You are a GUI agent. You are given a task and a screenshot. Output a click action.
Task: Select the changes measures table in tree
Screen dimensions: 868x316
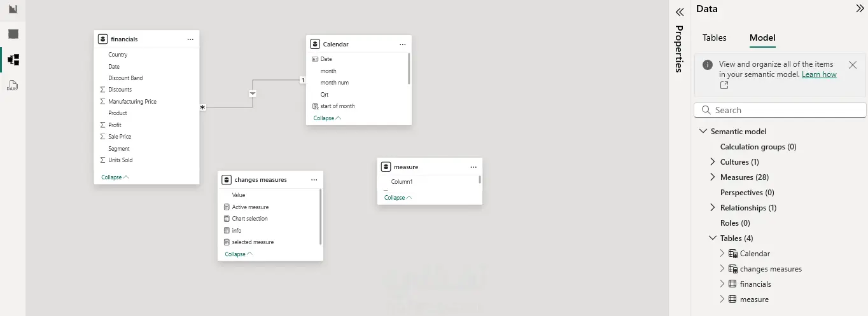pyautogui.click(x=771, y=269)
